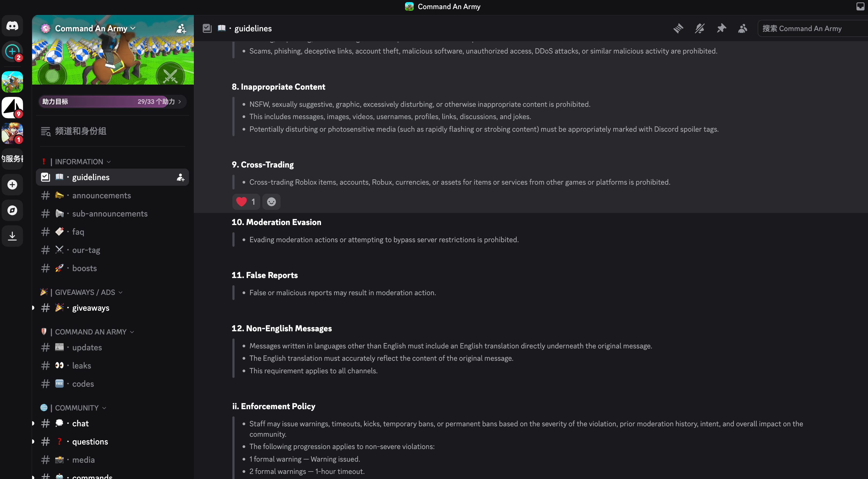Click the 9. Cross-Trading heading
This screenshot has width=868, height=479.
[262, 165]
